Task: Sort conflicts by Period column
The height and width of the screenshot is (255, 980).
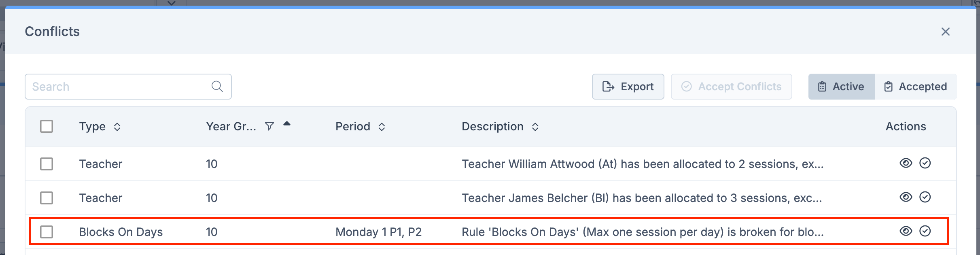Action: (382, 127)
